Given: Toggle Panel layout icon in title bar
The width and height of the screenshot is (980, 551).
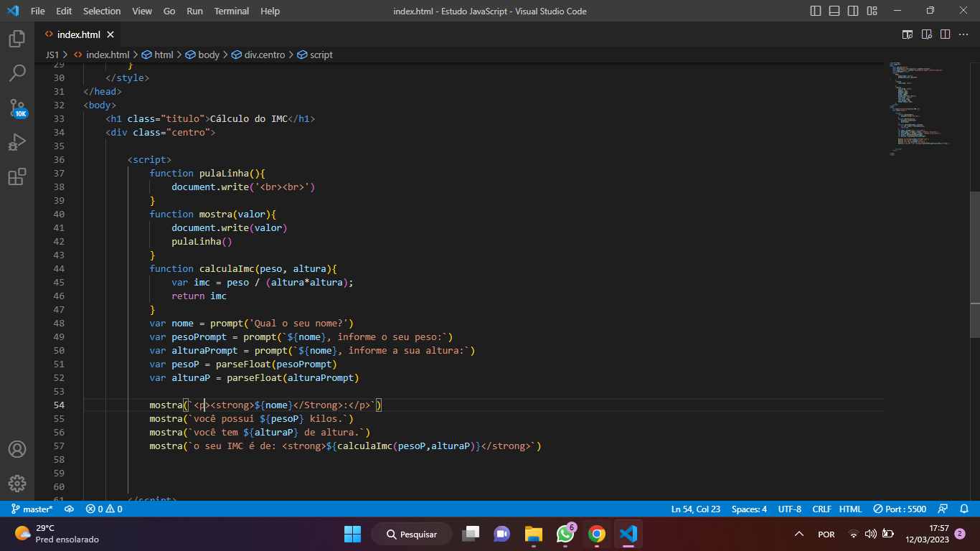Looking at the screenshot, I should [834, 11].
